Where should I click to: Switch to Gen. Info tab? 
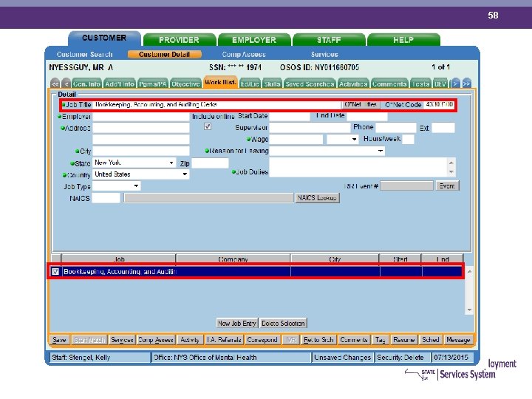tap(87, 83)
